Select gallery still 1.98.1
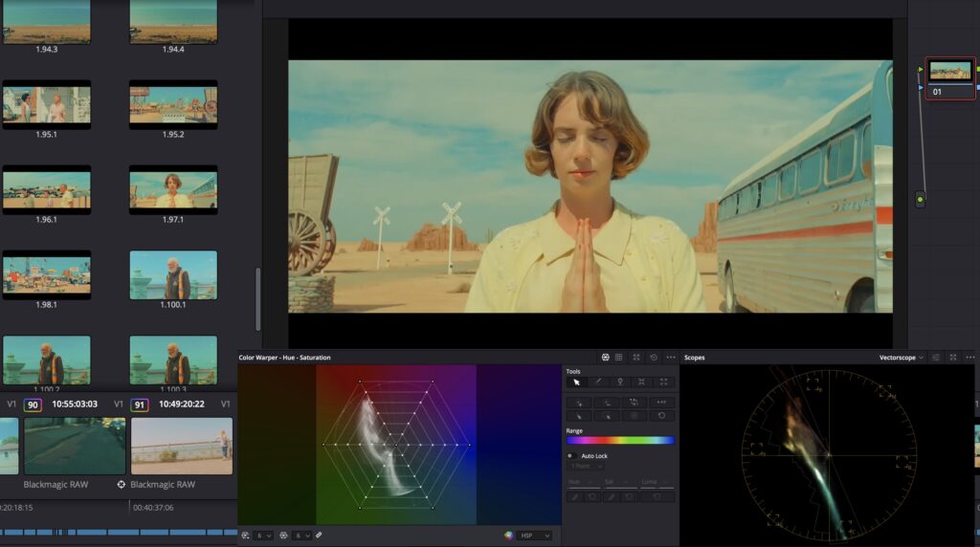The height and width of the screenshot is (547, 980). click(47, 274)
